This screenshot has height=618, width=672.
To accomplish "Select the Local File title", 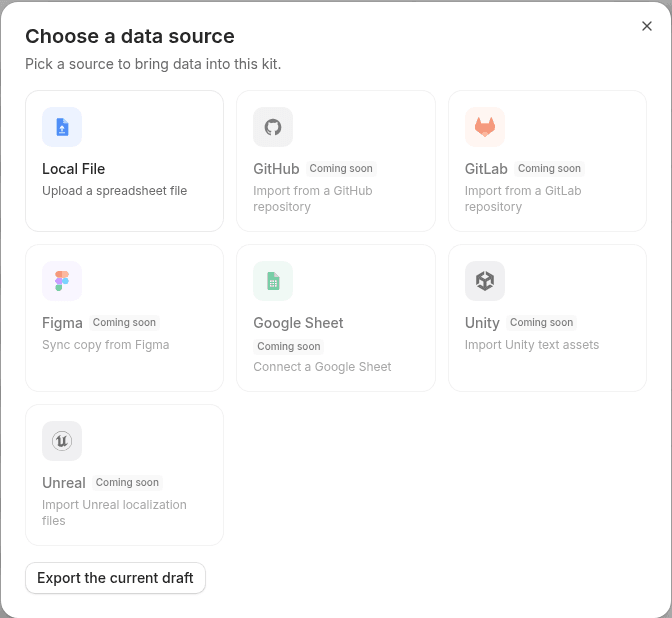I will tap(73, 169).
